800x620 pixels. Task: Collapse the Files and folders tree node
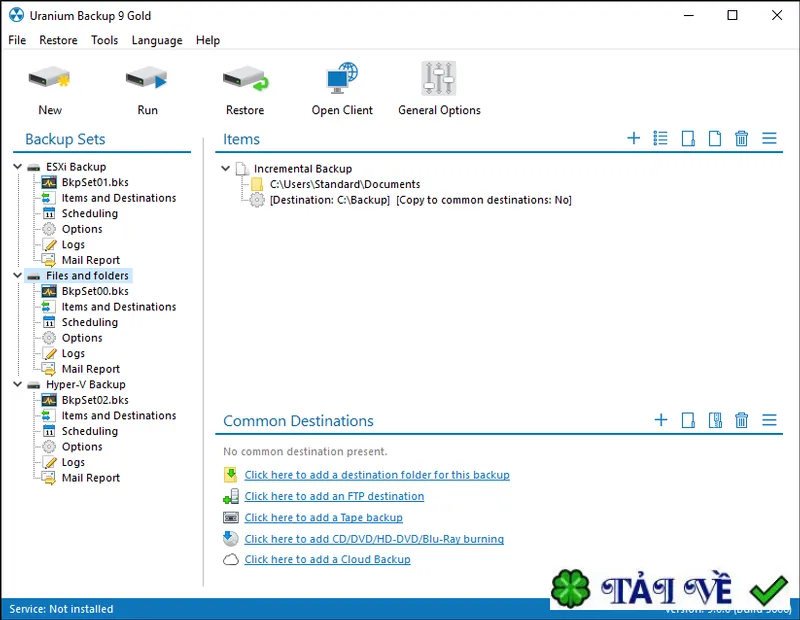tap(17, 275)
